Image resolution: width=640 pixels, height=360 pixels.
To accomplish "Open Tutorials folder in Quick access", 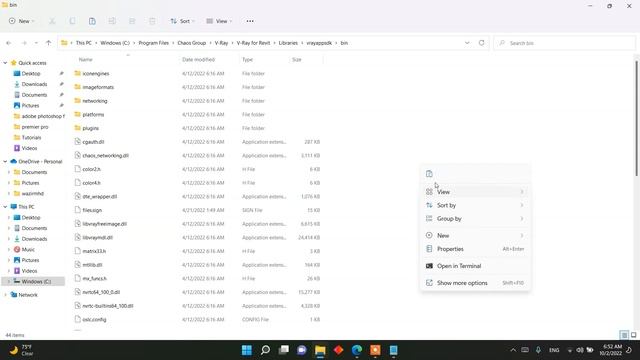I will pyautogui.click(x=31, y=138).
